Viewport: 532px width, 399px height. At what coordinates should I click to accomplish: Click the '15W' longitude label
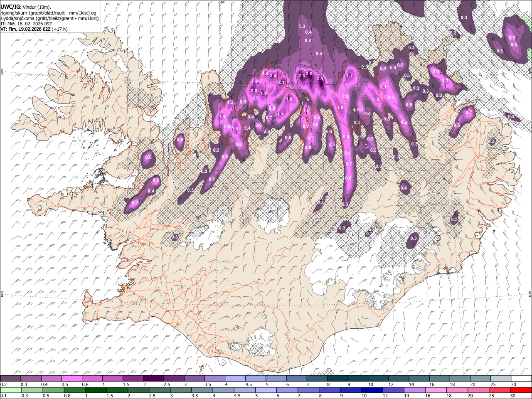(440, 2)
